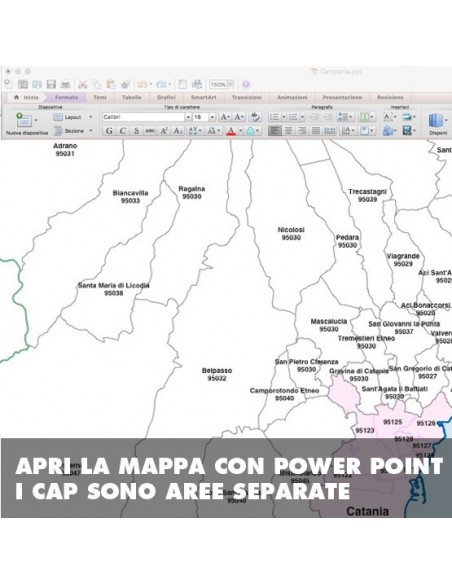Viewport: 452px width, 584px height.
Task: Toggle italic (C) formatting
Action: [122, 131]
